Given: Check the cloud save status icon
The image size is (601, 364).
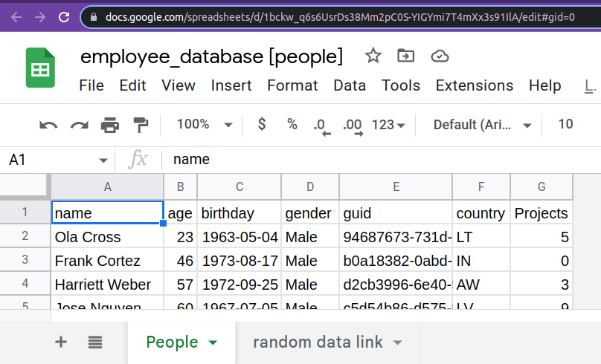Looking at the screenshot, I should point(440,56).
